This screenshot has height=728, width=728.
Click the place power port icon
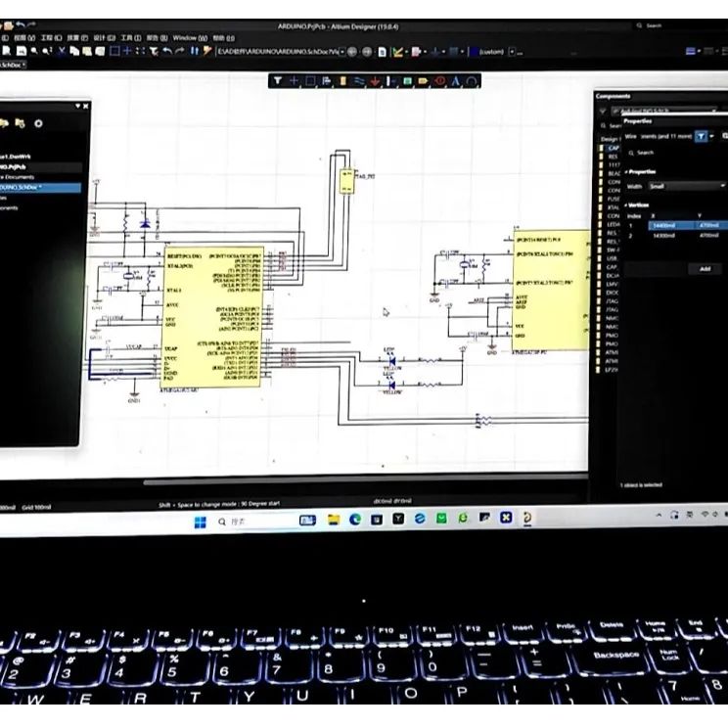(x=375, y=81)
